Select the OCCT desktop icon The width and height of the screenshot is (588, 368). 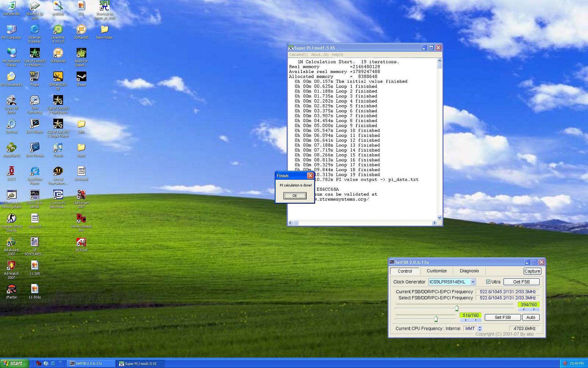(11, 173)
